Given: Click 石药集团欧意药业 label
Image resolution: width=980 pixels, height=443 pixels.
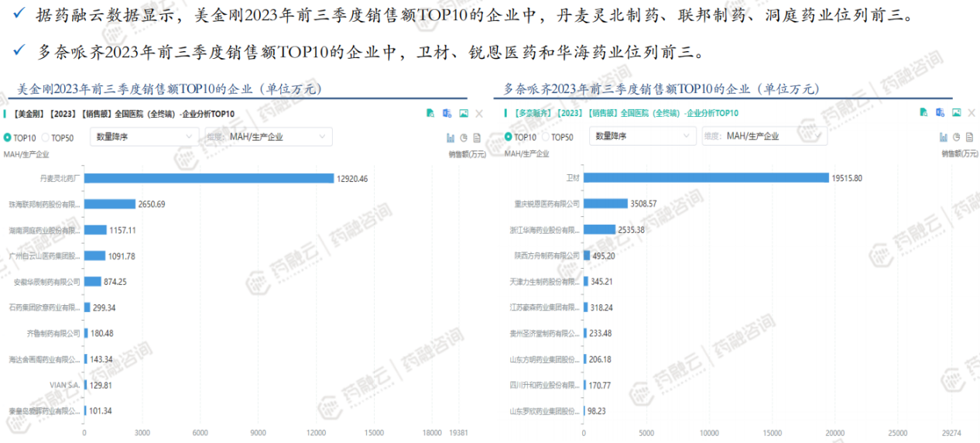Looking at the screenshot, I should point(44,307).
